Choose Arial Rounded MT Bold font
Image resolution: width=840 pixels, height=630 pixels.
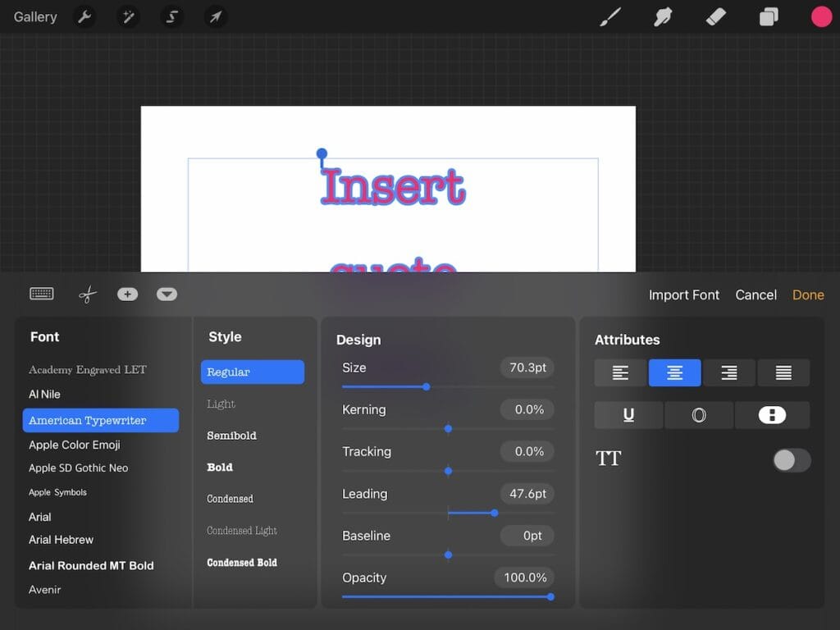[x=91, y=565]
